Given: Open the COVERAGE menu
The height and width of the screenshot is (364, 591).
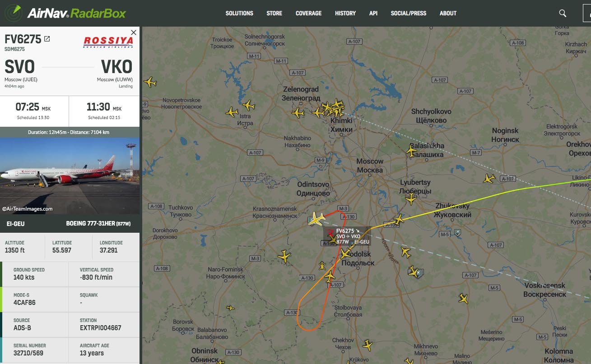Looking at the screenshot, I should tap(308, 13).
